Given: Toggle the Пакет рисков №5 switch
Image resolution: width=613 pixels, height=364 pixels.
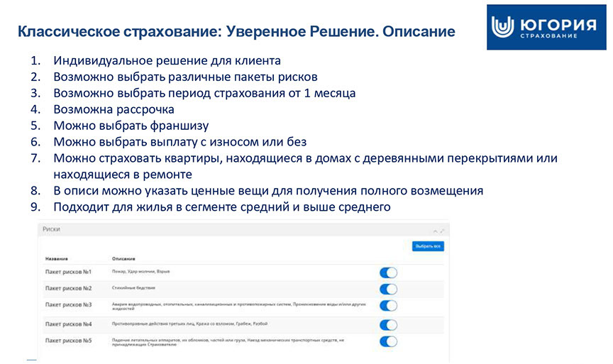Looking at the screenshot, I should (388, 342).
